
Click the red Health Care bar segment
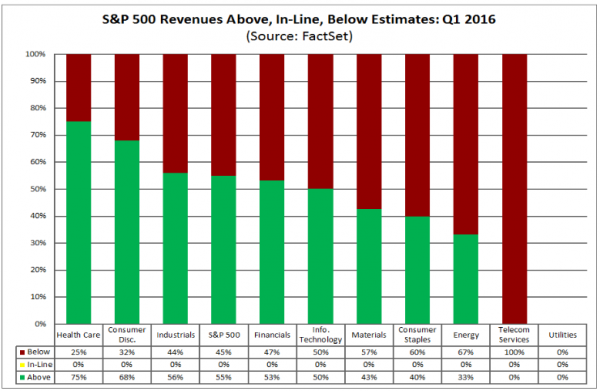click(78, 88)
